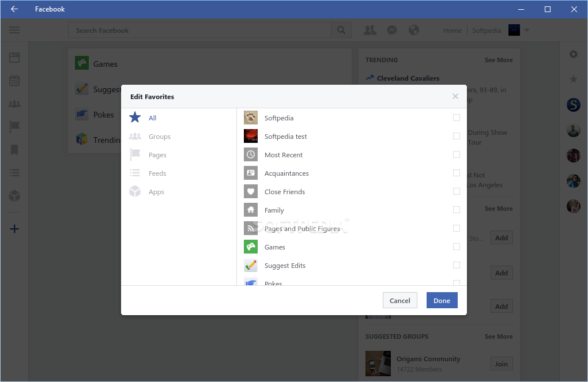Click the Suggest Edits pencil icon
Image resolution: width=588 pixels, height=382 pixels.
pyautogui.click(x=251, y=265)
